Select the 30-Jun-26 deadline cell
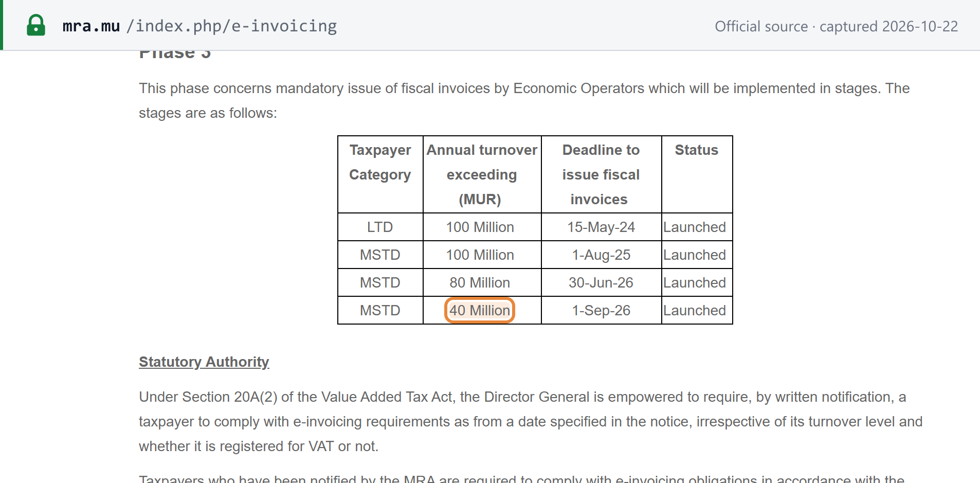980x483 pixels. coord(601,282)
